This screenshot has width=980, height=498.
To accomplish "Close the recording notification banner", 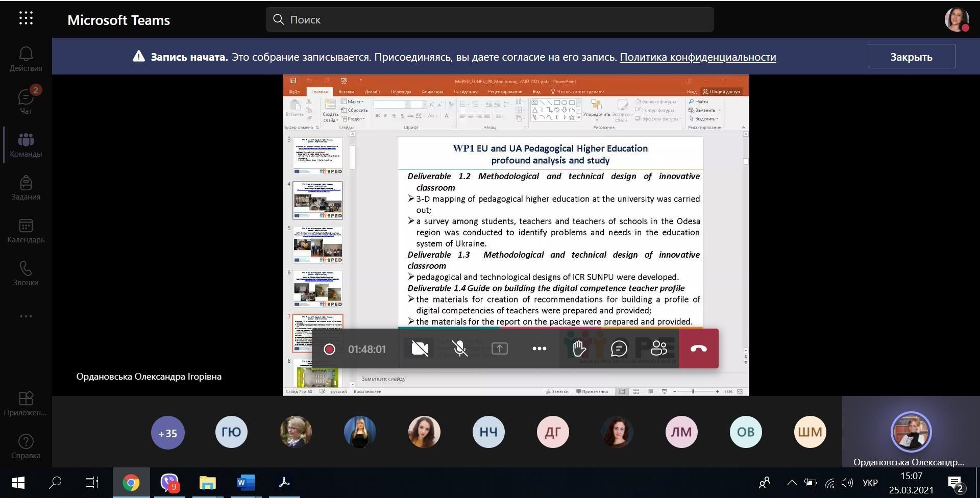I will pos(911,57).
